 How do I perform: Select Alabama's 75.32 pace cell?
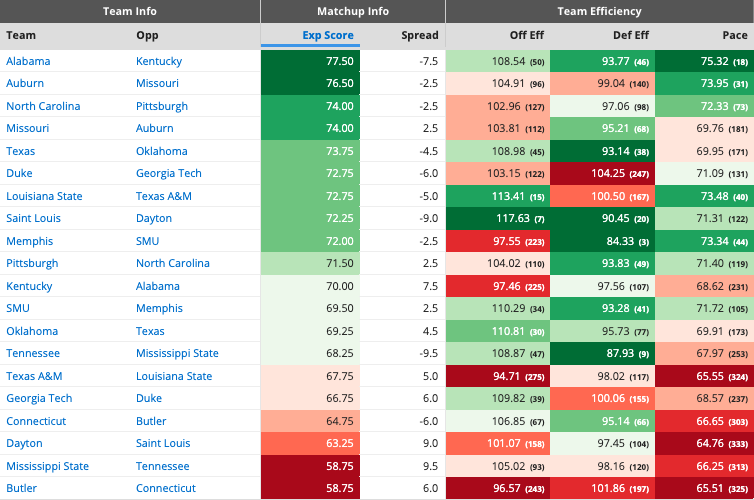704,61
